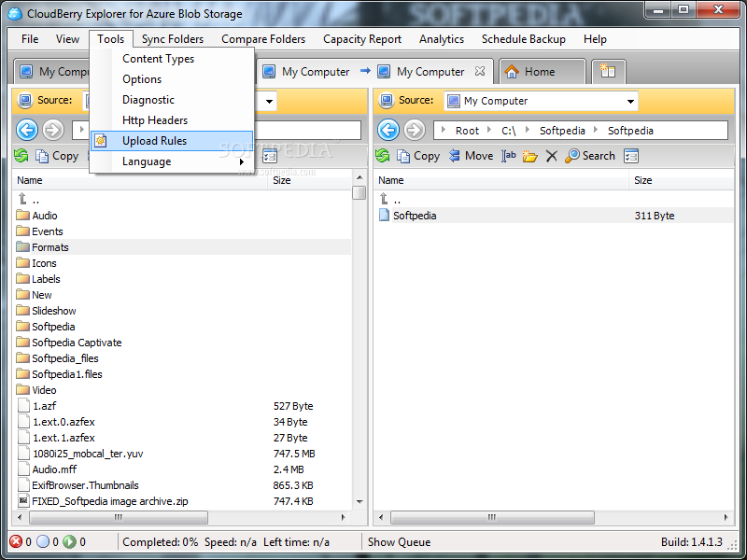Open Search in the right pane
Screen dimensions: 747x560
pos(590,156)
